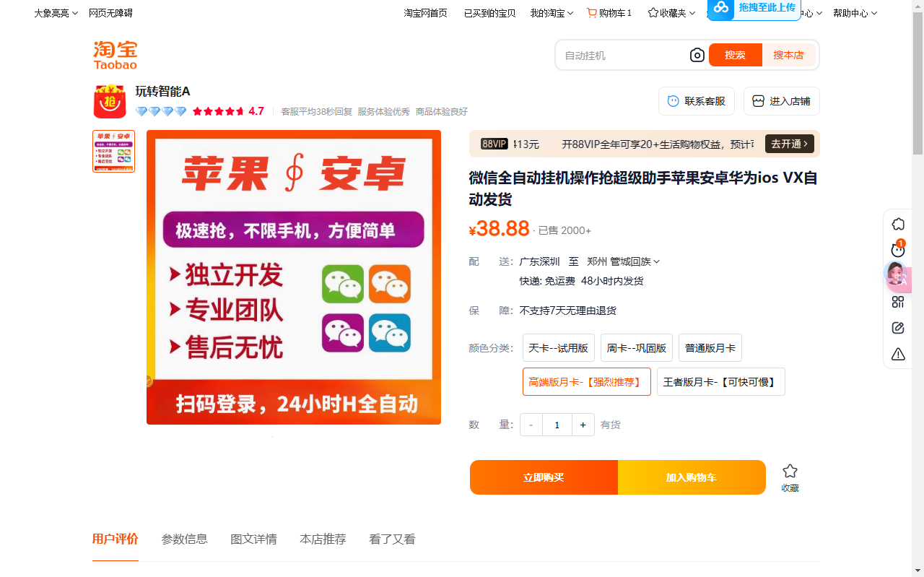Click the shopping cart icon in top bar
The height and width of the screenshot is (577, 924).
tap(592, 13)
